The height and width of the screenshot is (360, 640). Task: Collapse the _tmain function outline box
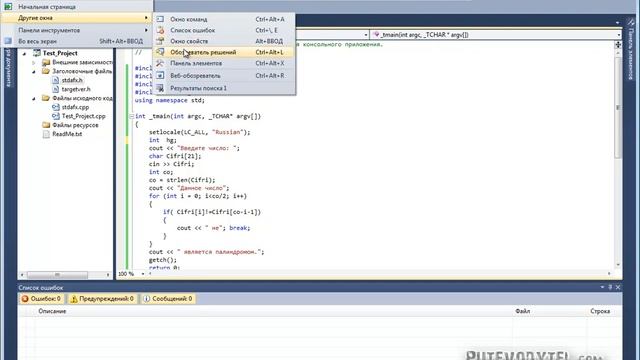(x=131, y=116)
